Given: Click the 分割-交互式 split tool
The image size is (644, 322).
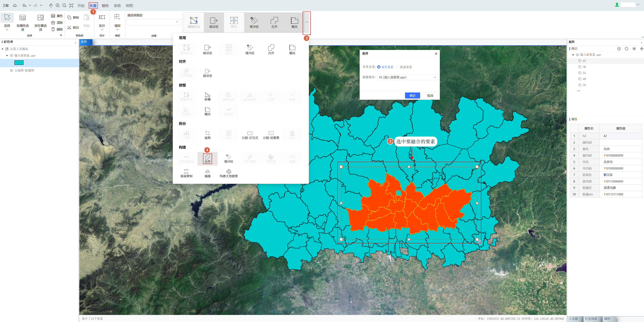Looking at the screenshot, I should pyautogui.click(x=250, y=135).
